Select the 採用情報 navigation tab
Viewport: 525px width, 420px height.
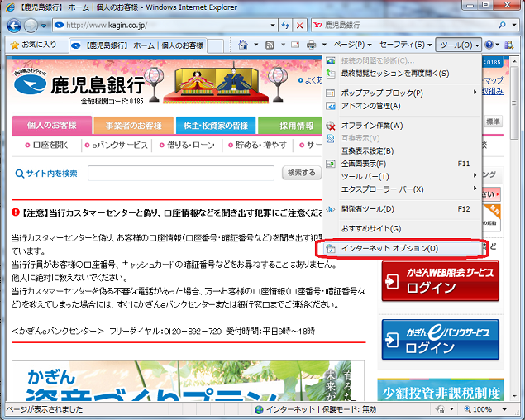point(291,126)
